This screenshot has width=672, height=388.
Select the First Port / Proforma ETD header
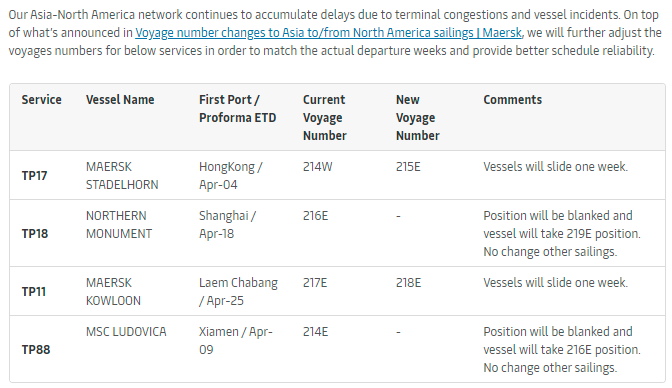tap(237, 108)
